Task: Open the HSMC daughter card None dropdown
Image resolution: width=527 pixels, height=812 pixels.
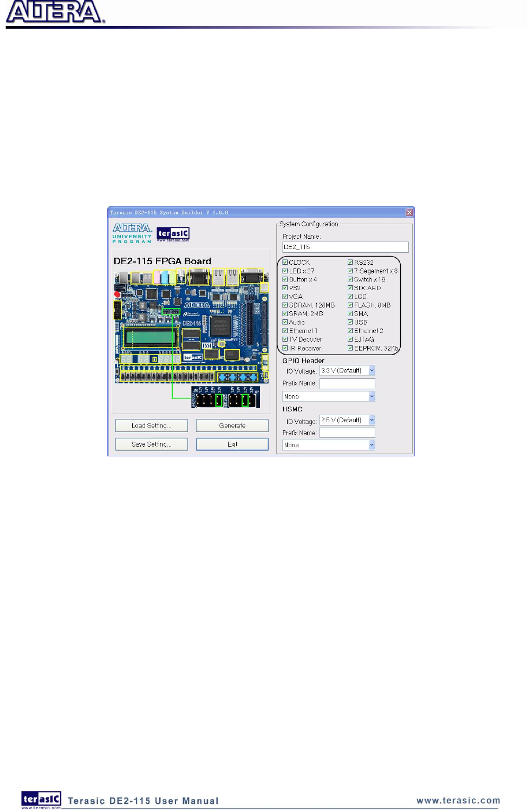Action: pos(329,445)
